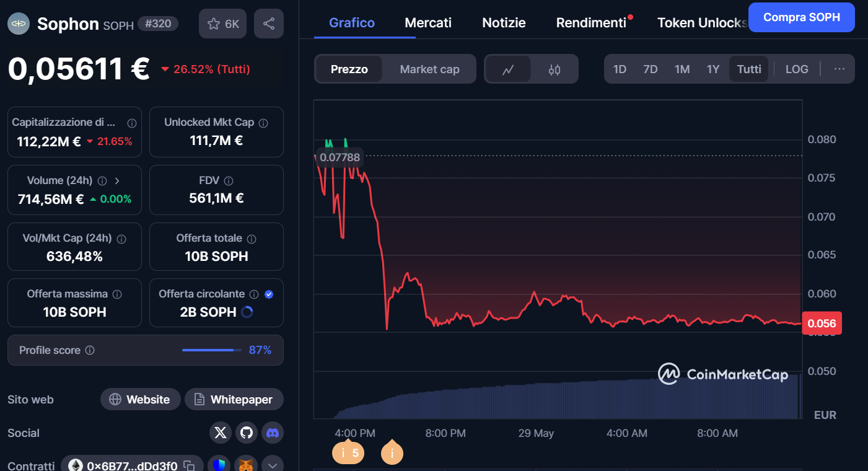Click the 714,56M € volume value
This screenshot has height=471, width=868.
click(51, 199)
